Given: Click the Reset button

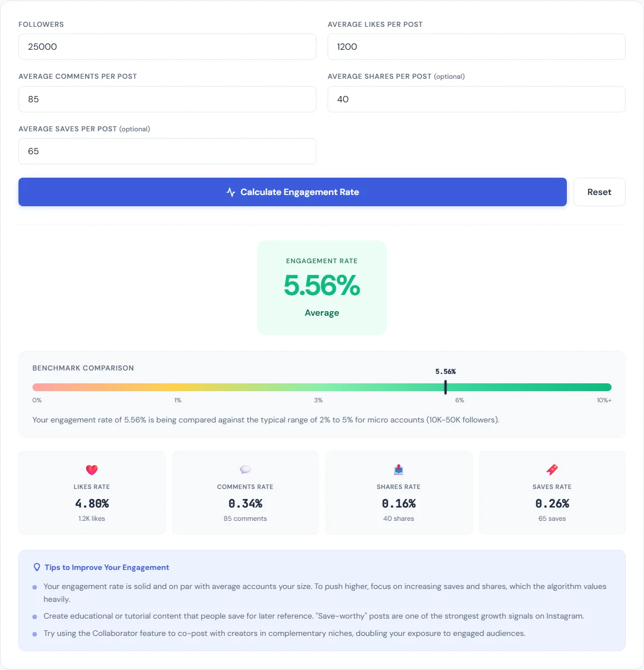Looking at the screenshot, I should pyautogui.click(x=599, y=192).
